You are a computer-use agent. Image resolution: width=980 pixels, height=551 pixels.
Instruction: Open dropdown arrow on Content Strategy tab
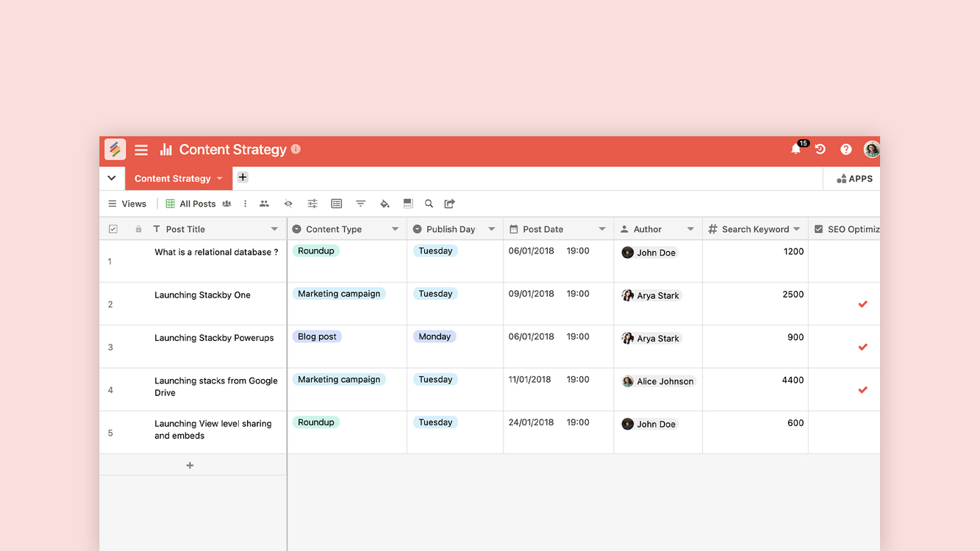pyautogui.click(x=220, y=179)
